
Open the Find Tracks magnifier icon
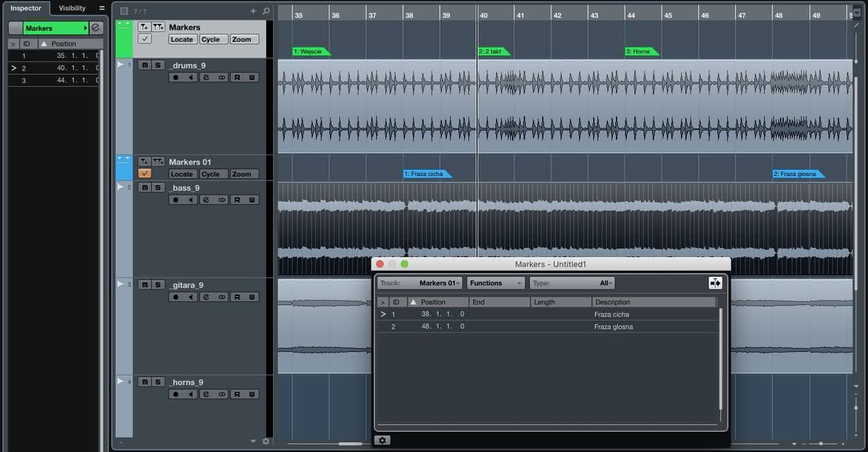point(266,11)
